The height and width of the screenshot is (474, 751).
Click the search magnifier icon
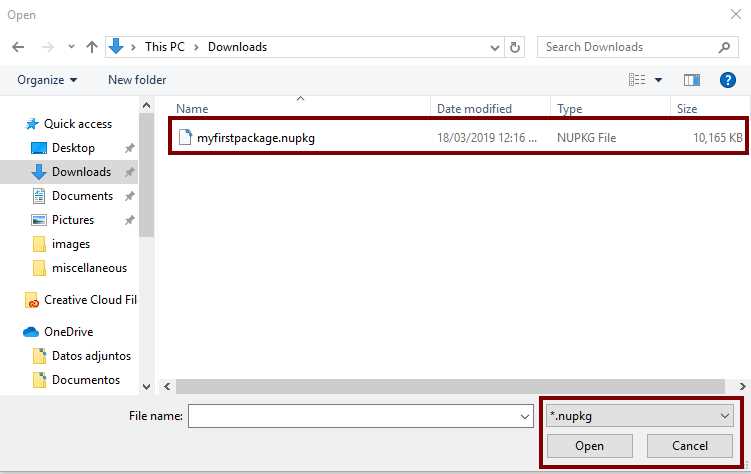click(x=724, y=47)
